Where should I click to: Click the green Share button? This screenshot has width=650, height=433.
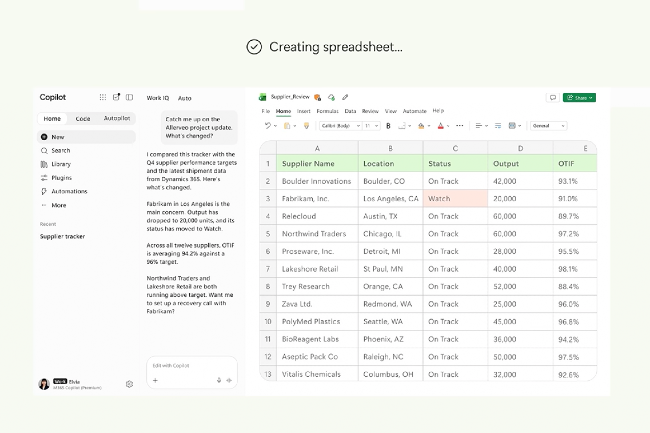[x=580, y=97]
